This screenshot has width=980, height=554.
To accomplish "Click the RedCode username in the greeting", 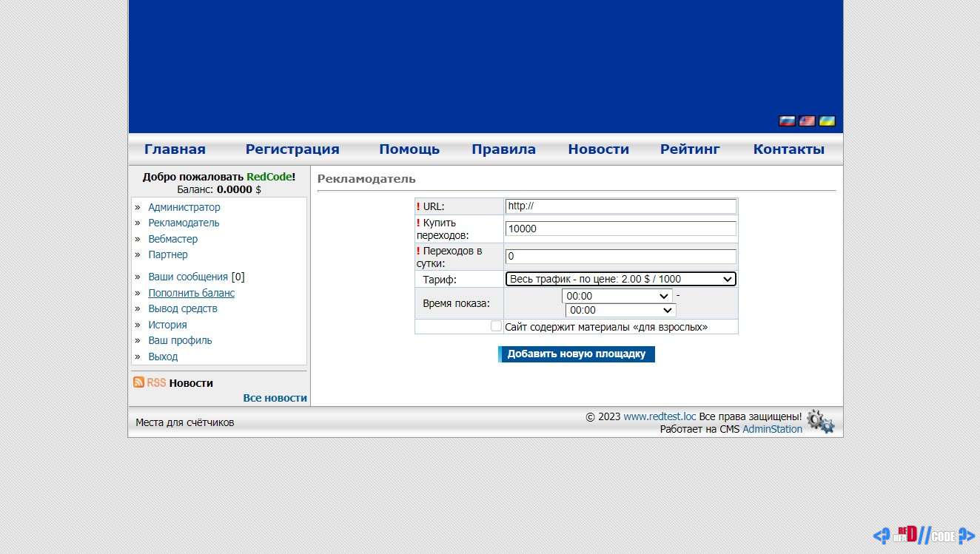I will click(269, 177).
